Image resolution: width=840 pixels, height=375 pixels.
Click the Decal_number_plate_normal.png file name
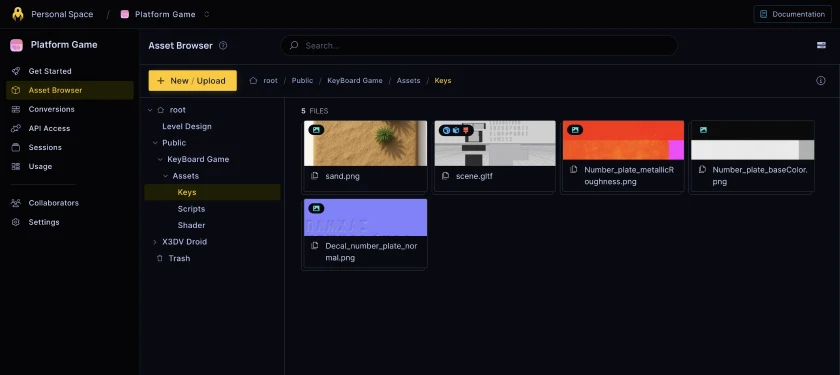[x=371, y=252]
